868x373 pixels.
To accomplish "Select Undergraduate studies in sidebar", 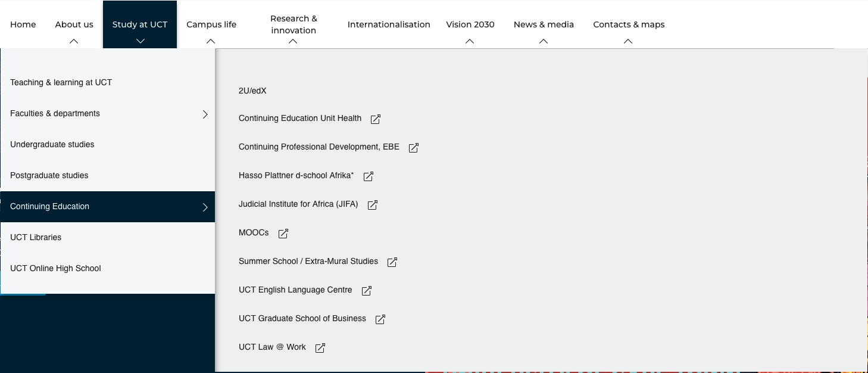I will [x=52, y=144].
